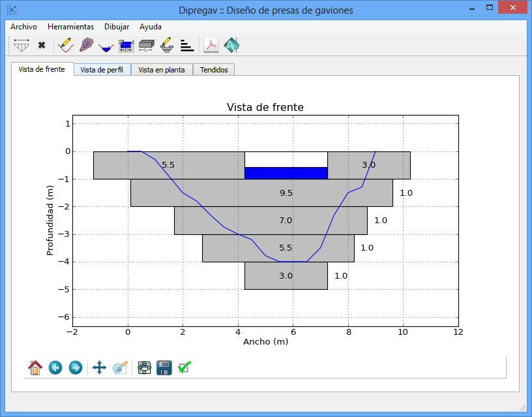
Task: Reset plot view with the home icon
Action: pyautogui.click(x=35, y=368)
